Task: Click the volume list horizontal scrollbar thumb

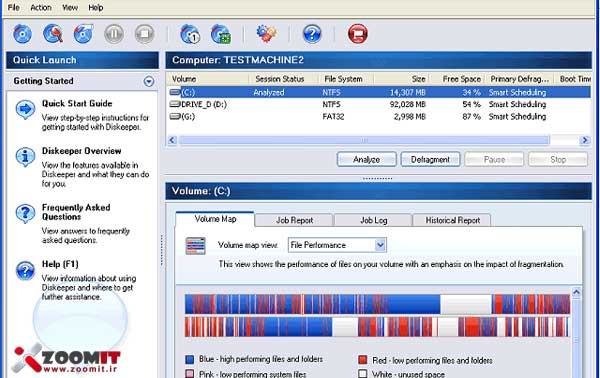Action: (364, 140)
